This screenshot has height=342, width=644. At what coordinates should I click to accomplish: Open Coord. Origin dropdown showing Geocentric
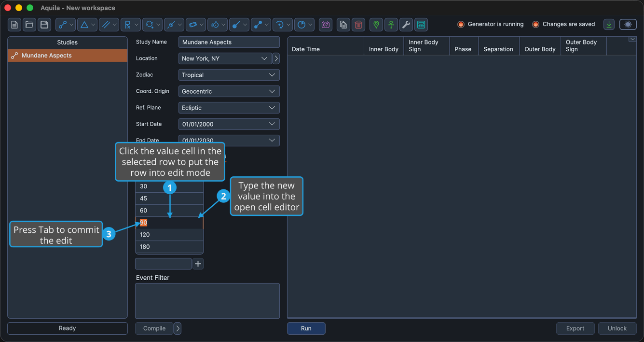(x=229, y=91)
